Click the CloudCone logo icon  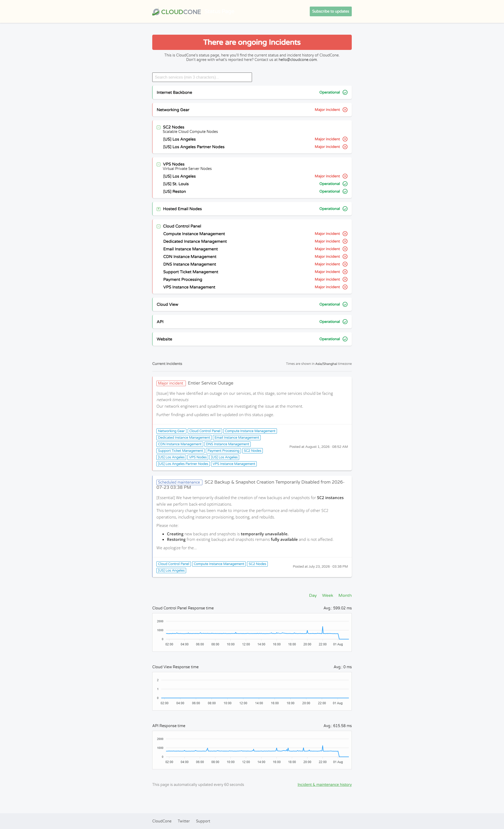pos(156,12)
